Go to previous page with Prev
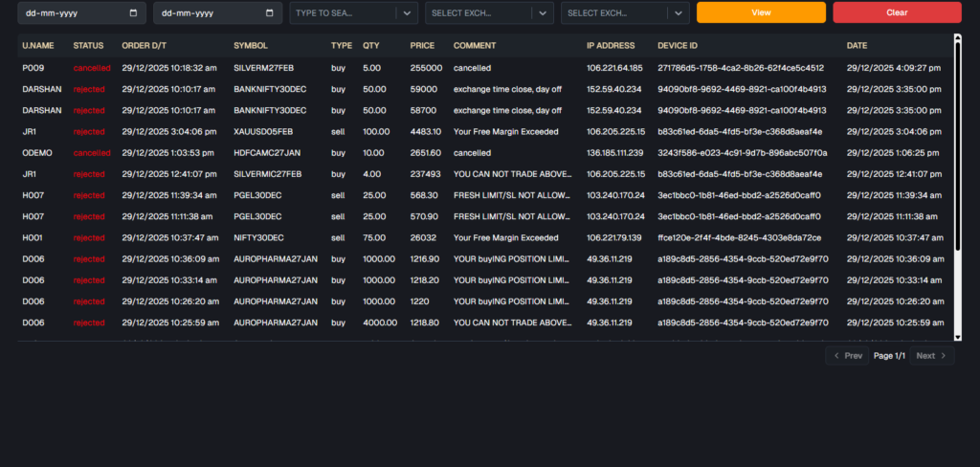 (849, 356)
